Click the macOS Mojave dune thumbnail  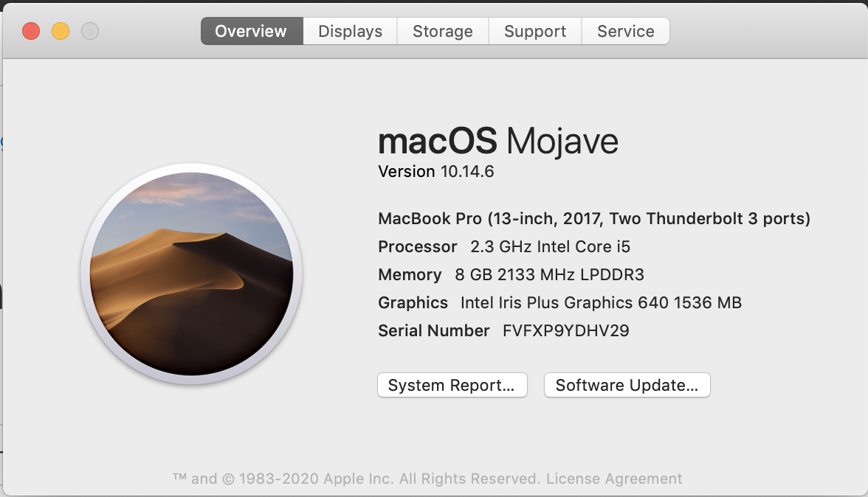click(x=192, y=273)
